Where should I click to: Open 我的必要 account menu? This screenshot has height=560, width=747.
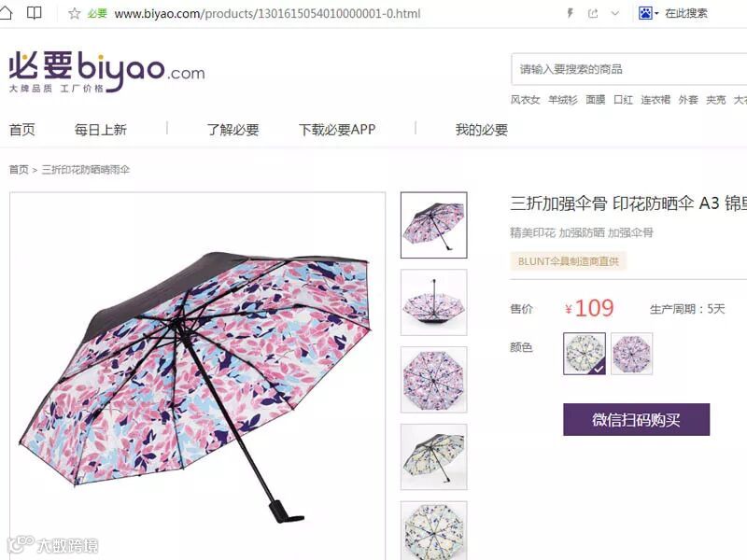coord(482,130)
